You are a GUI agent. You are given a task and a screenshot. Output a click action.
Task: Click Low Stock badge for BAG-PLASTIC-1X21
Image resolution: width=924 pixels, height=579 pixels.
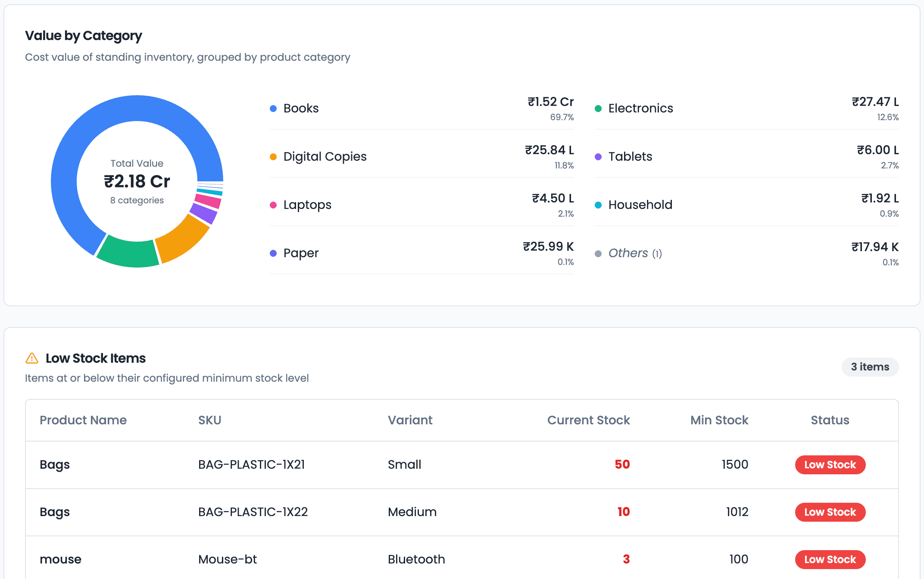click(x=830, y=465)
